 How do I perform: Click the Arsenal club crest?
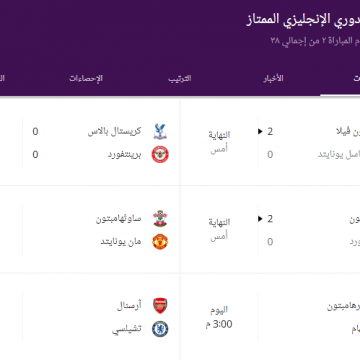[160, 306]
